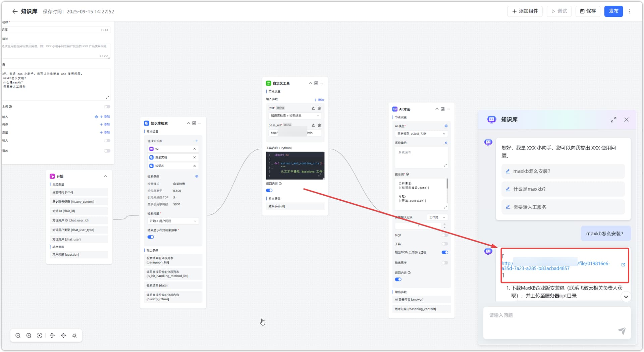Add an input parameter in 自定义工具 node
This screenshot has width=644, height=352.
tap(319, 100)
